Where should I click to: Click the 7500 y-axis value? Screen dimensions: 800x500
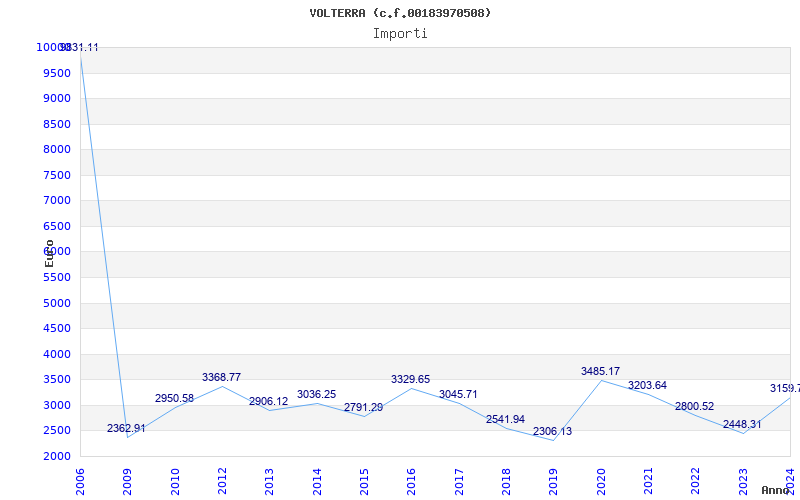pyautogui.click(x=57, y=175)
